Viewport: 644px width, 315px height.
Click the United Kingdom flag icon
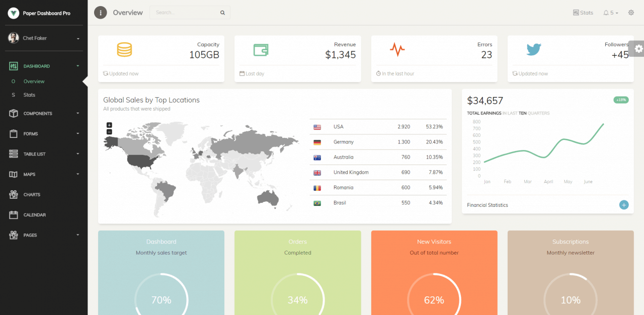click(x=317, y=173)
